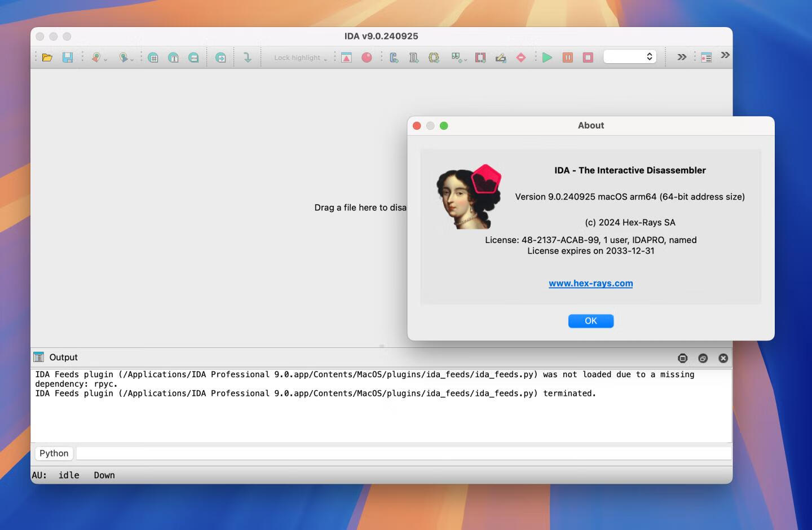This screenshot has width=812, height=530.
Task: Click the quotes string literal icon
Action: (x=456, y=58)
